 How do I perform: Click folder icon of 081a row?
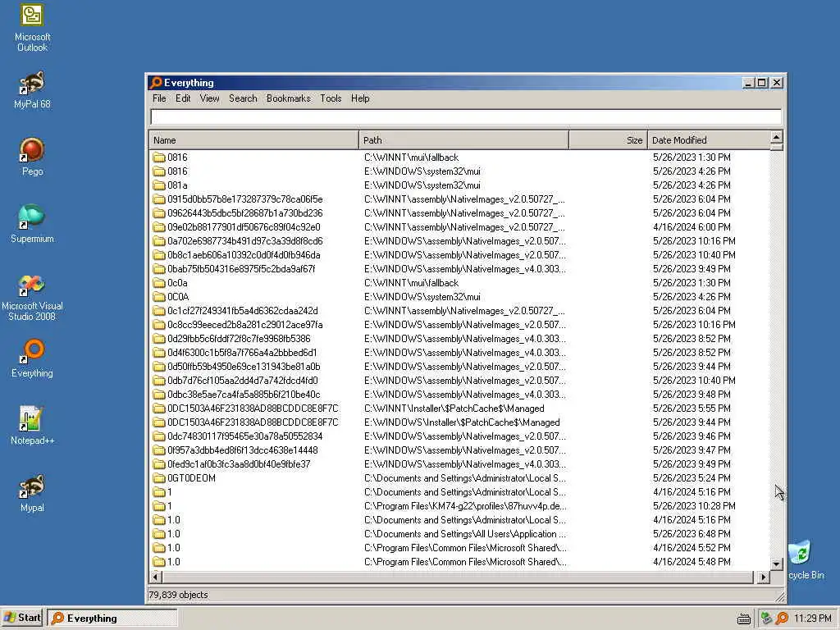(x=158, y=185)
